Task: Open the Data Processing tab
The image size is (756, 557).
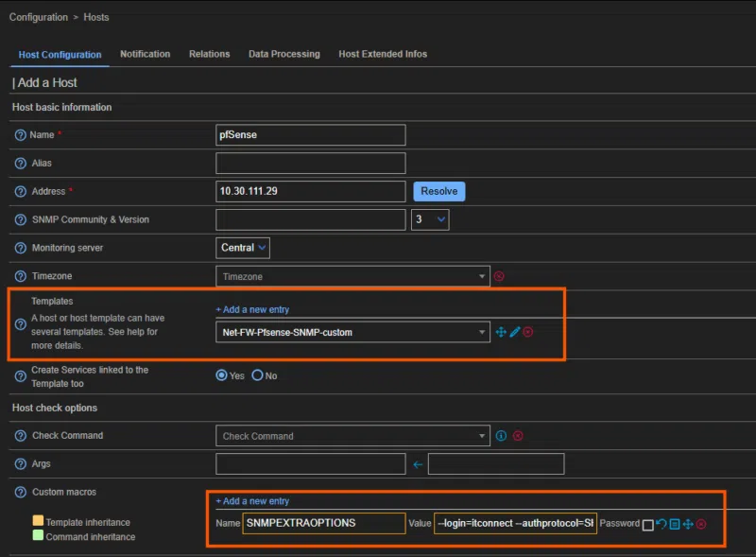Action: point(283,54)
